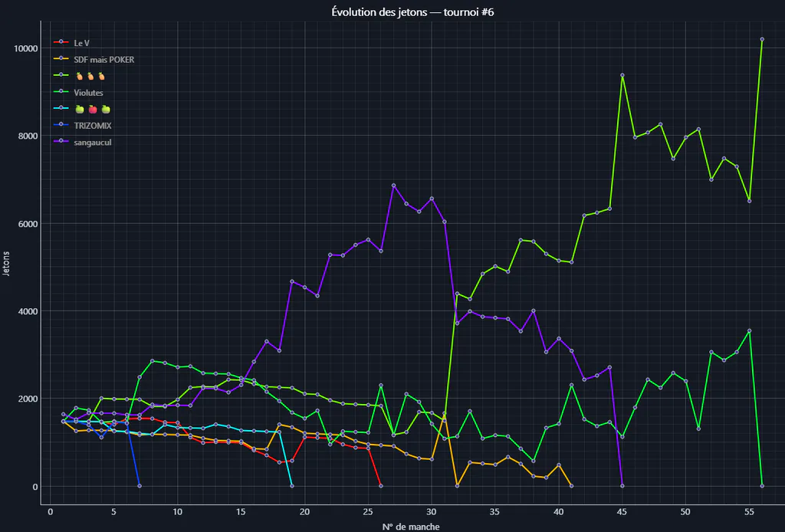Screen dimensions: 785x532
Task: Select the lime green peak at round 45
Action: click(622, 75)
